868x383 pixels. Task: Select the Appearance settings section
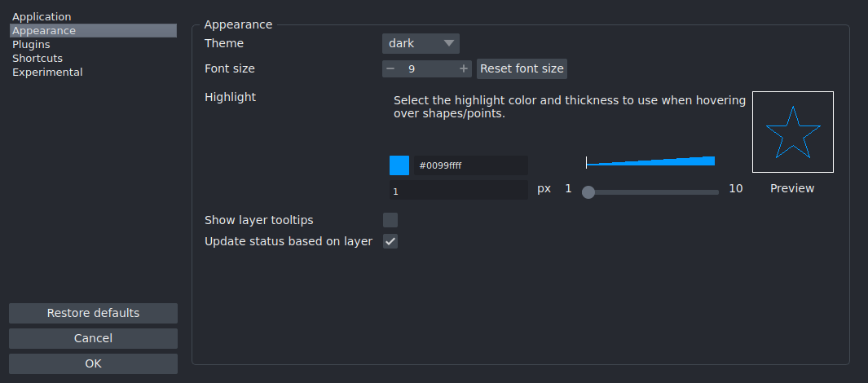44,31
